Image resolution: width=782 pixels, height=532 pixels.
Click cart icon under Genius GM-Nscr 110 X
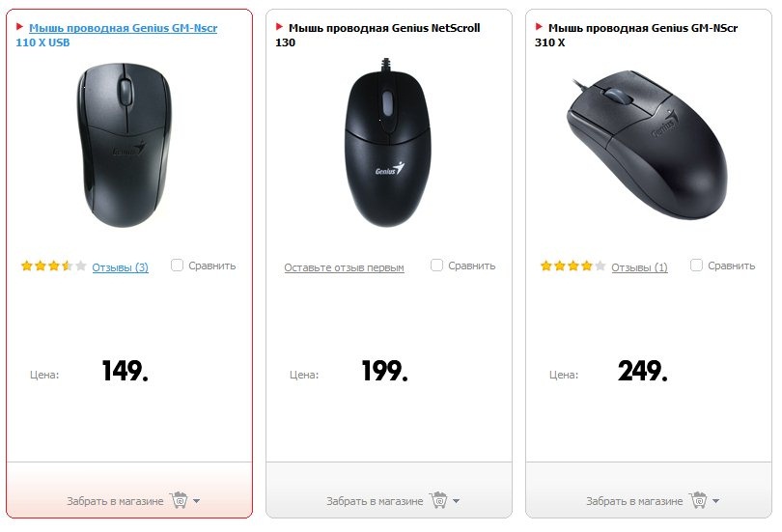[179, 500]
